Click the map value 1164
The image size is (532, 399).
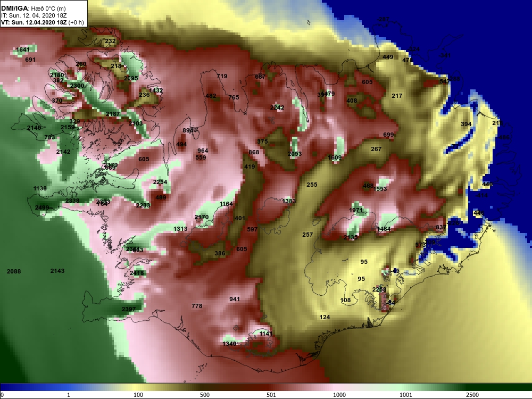[226, 204]
